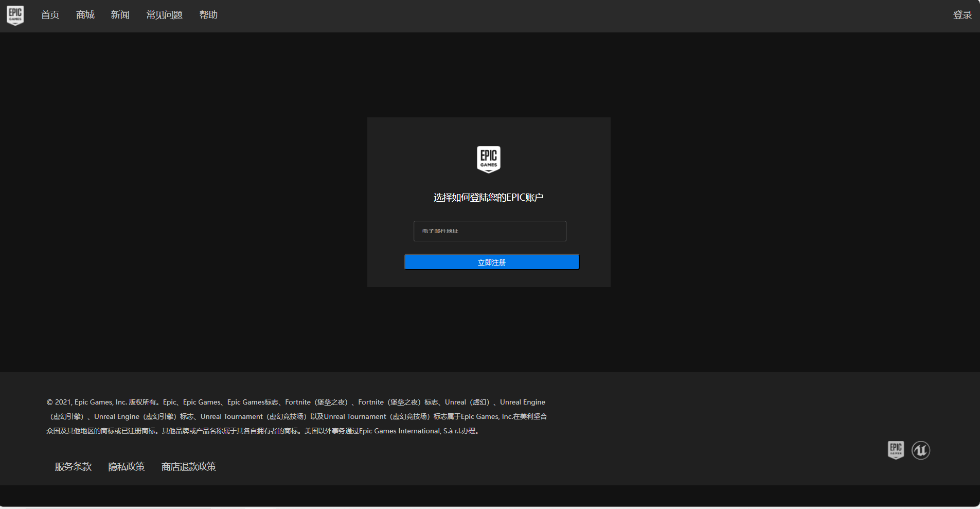The height and width of the screenshot is (509, 980).
Task: Click the Epic Games shield logo above the login form
Action: 488,159
